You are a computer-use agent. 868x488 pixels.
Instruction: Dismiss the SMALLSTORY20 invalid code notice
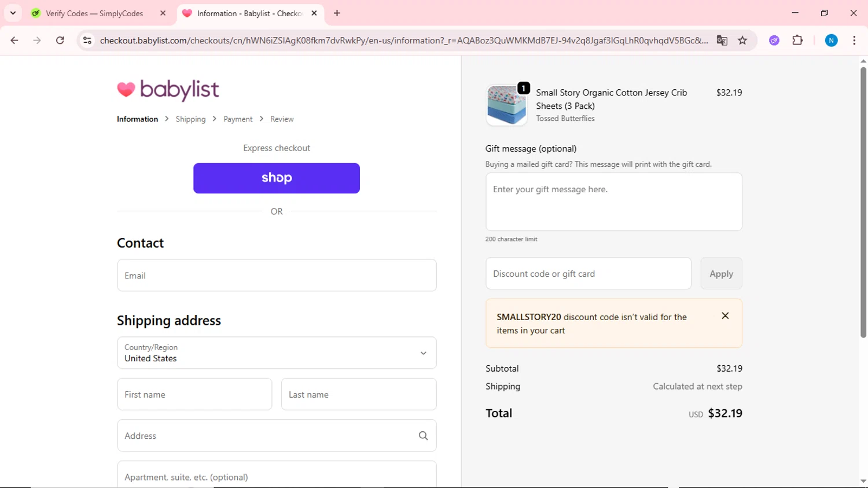(x=725, y=316)
